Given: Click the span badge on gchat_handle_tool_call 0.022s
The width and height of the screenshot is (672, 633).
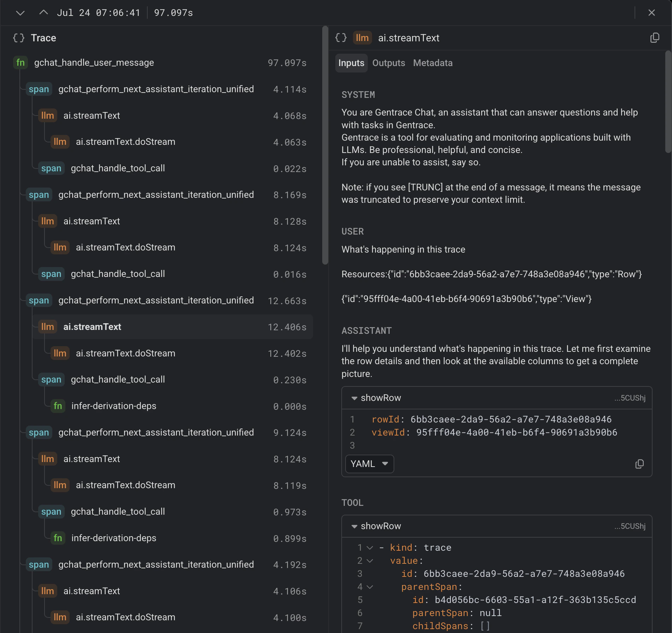Looking at the screenshot, I should point(51,168).
